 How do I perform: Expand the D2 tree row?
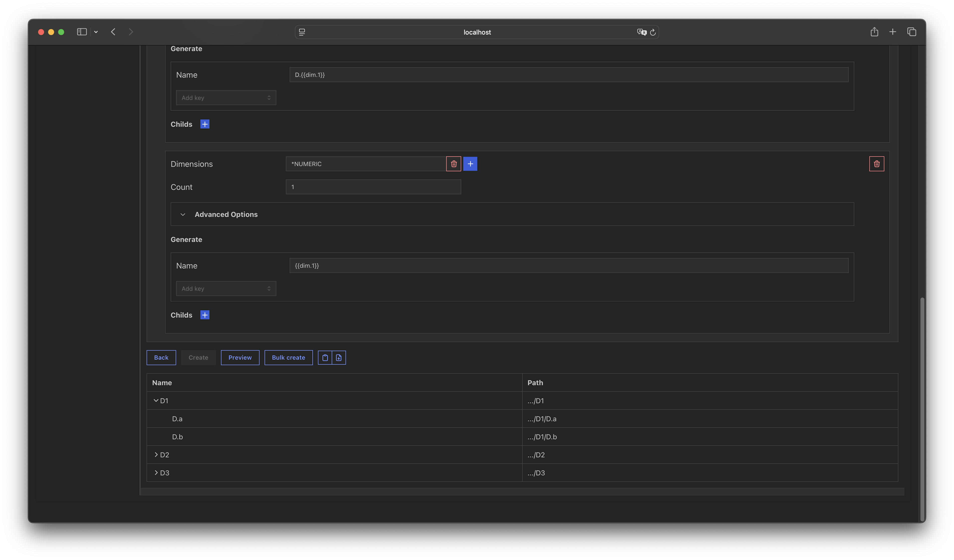156,454
